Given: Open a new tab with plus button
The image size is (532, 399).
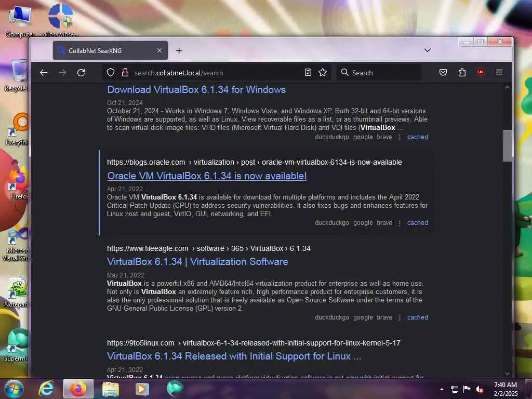Looking at the screenshot, I should point(179,50).
